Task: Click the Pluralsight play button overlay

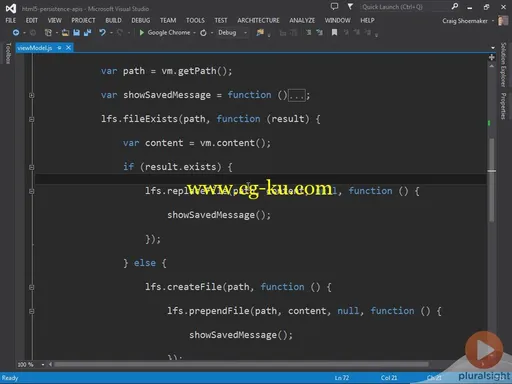Action: pos(484,350)
